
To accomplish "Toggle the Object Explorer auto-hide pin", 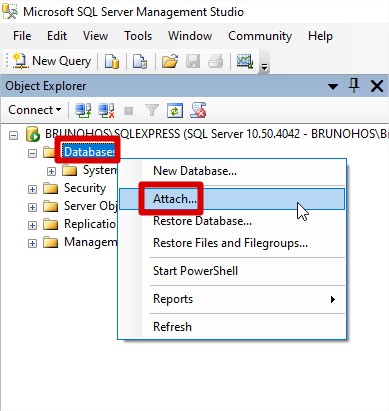I will pyautogui.click(x=354, y=86).
